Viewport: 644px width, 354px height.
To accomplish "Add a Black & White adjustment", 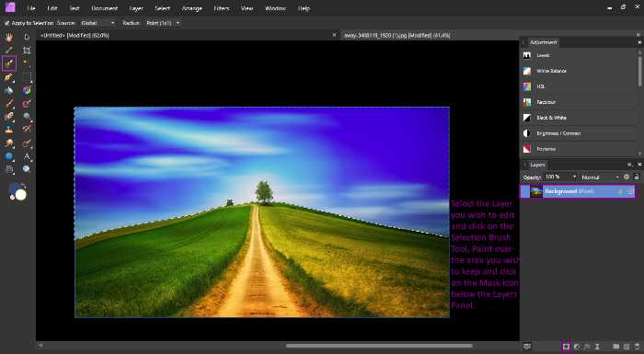I will pyautogui.click(x=579, y=118).
